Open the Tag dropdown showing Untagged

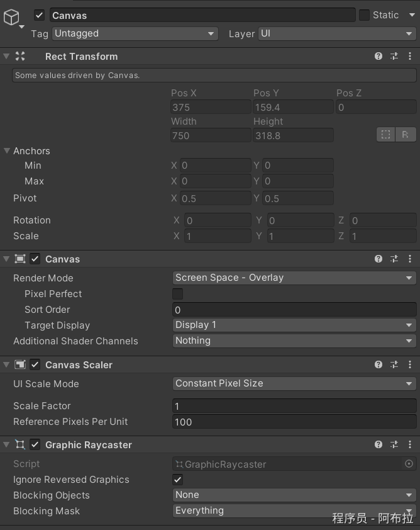pyautogui.click(x=135, y=33)
